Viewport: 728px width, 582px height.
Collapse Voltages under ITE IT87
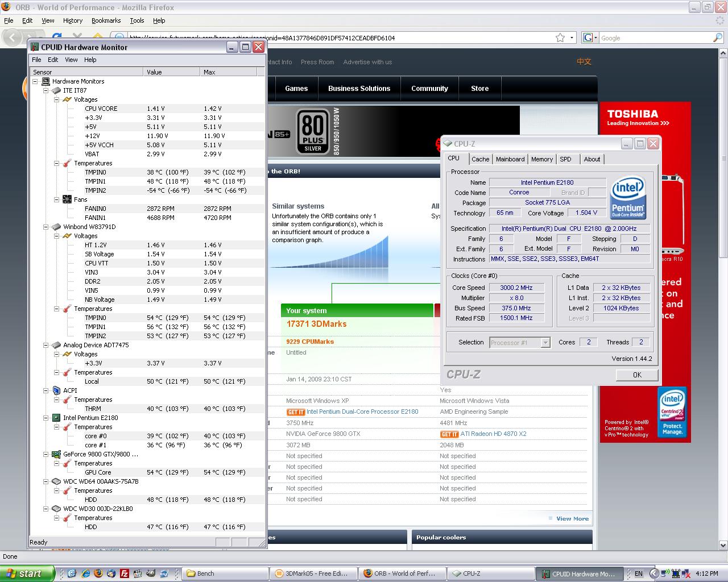coord(57,99)
